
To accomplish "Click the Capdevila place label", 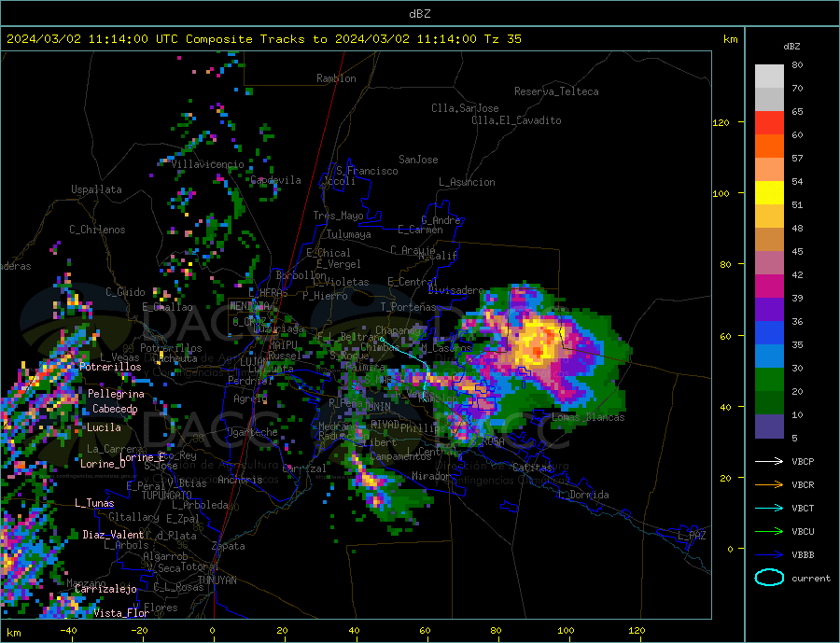I will click(275, 180).
